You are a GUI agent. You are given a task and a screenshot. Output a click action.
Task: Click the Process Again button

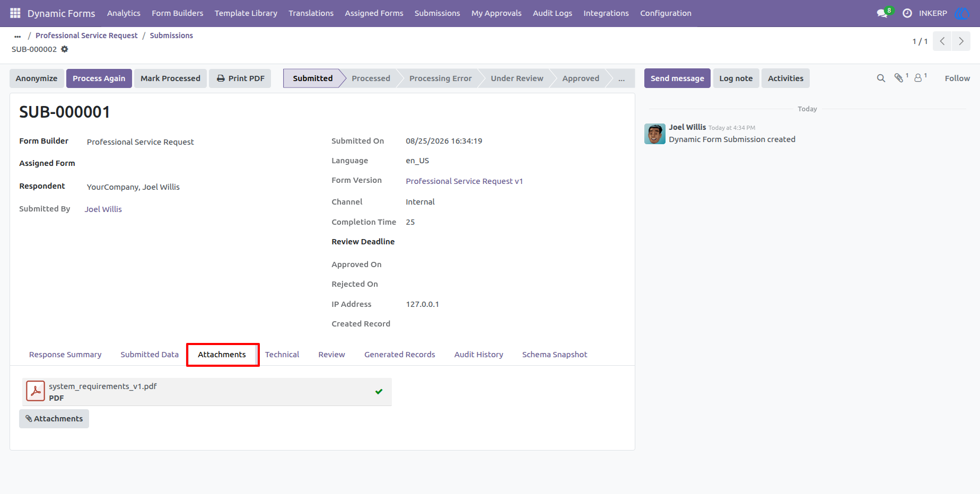click(x=99, y=78)
